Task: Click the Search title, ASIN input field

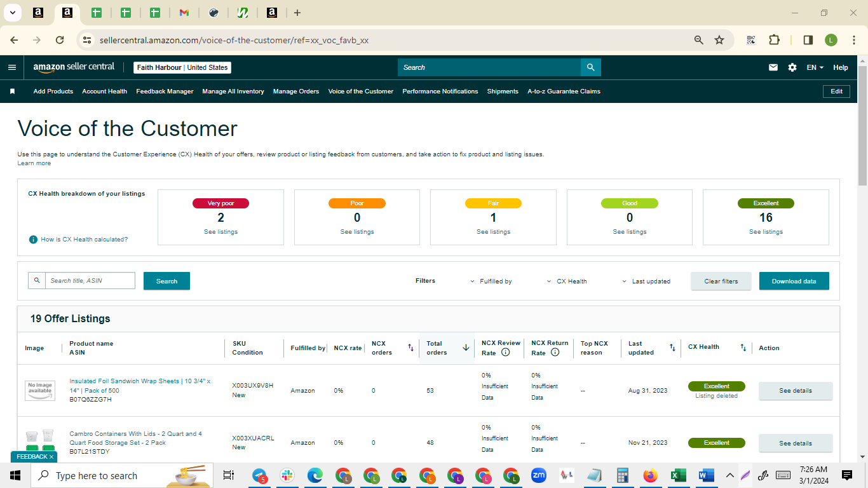Action: point(90,281)
